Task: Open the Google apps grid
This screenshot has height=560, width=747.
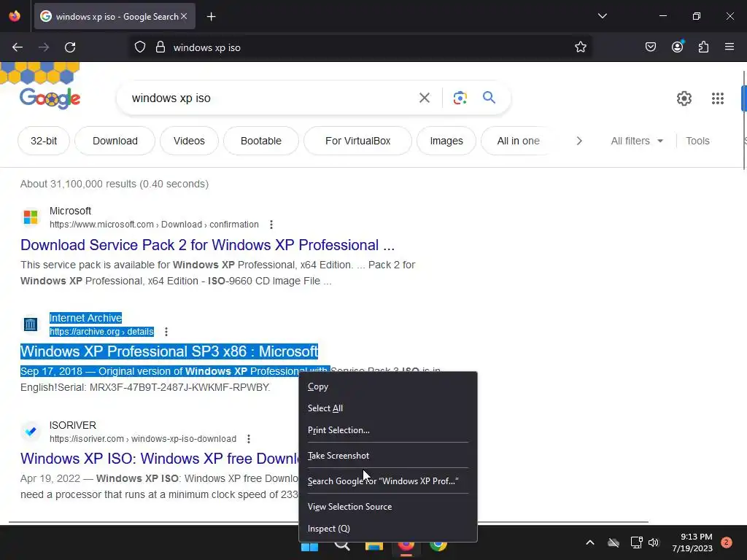Action: [718, 98]
